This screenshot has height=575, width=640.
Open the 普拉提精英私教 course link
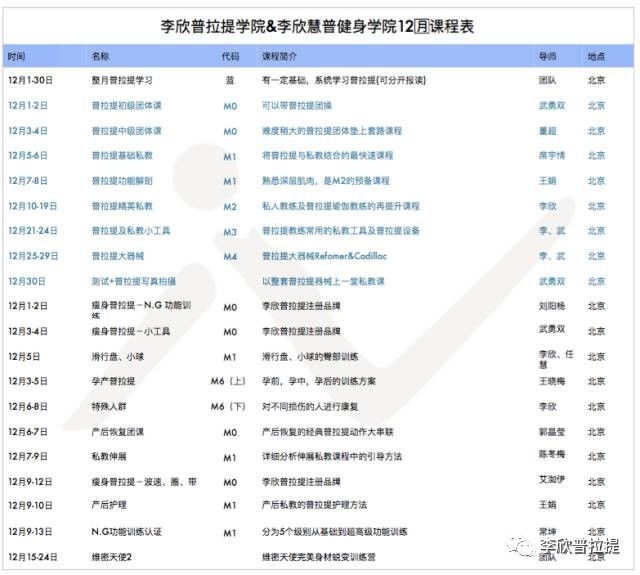(x=122, y=206)
